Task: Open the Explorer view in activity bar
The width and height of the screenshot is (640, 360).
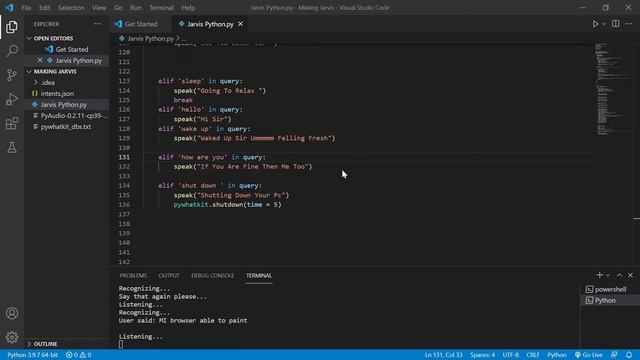Action: pos(12,27)
